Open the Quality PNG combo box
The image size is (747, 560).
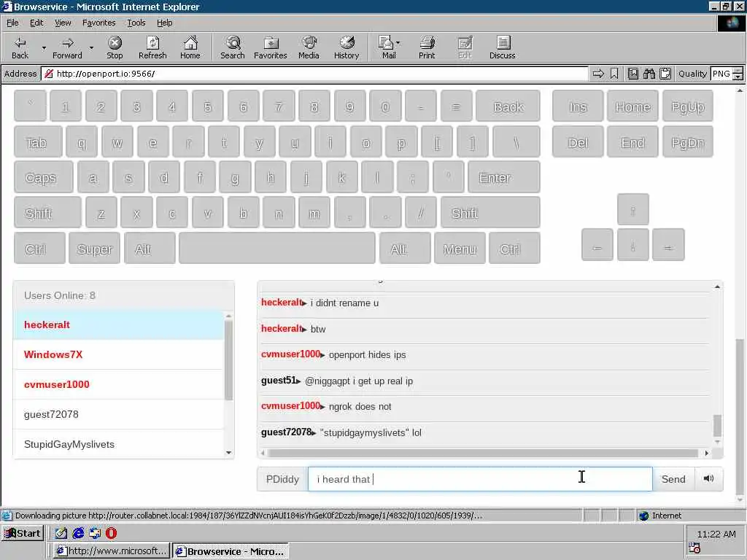coord(727,74)
